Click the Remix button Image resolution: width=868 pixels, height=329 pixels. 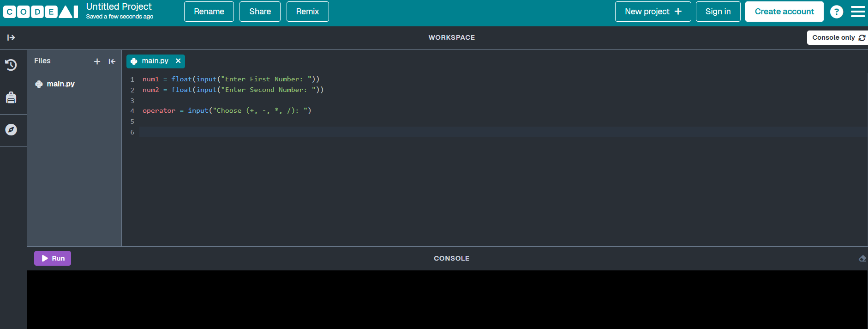click(307, 12)
